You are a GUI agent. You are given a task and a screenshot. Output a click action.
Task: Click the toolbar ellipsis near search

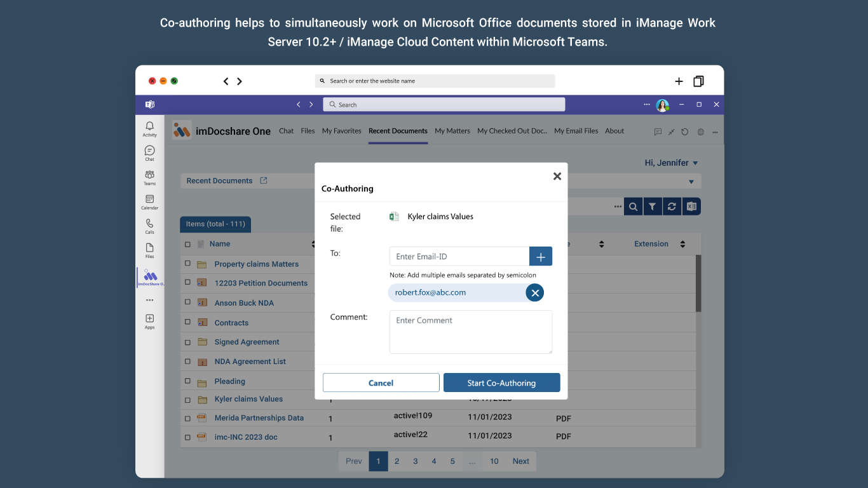coord(618,207)
